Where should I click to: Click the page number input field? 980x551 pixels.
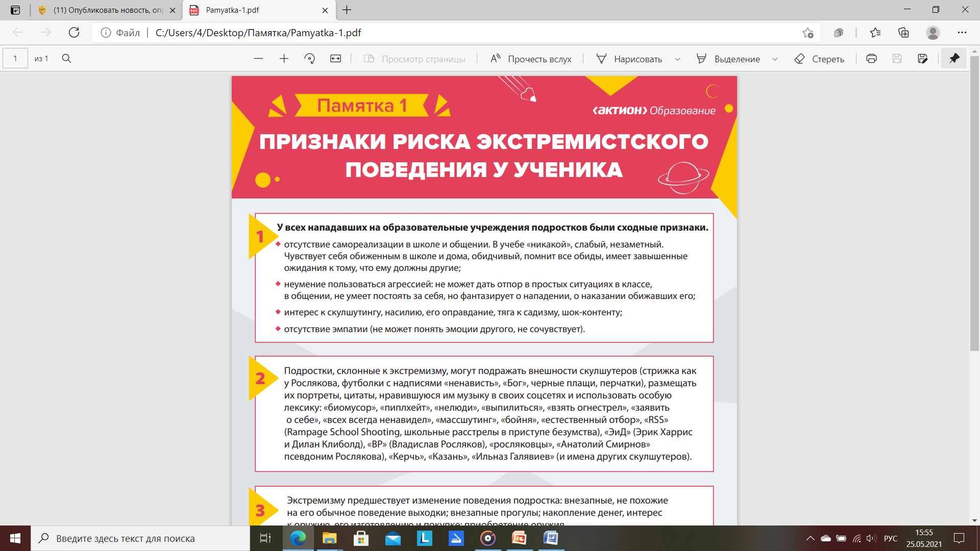(x=15, y=59)
